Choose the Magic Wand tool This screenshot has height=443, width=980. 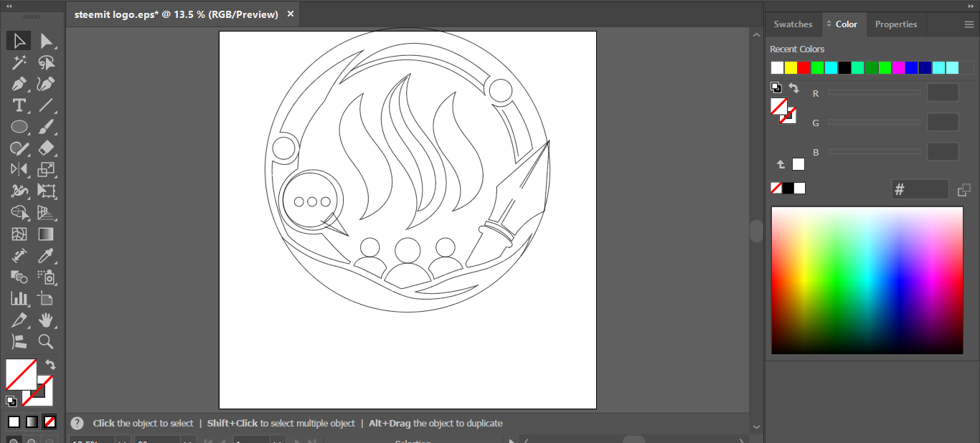click(x=19, y=62)
